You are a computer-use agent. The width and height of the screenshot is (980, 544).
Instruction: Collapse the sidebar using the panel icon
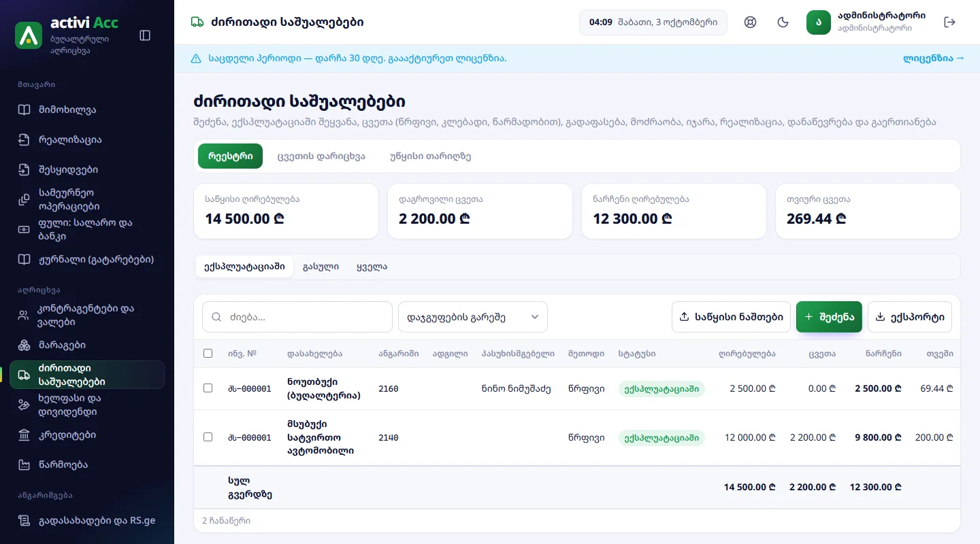145,35
